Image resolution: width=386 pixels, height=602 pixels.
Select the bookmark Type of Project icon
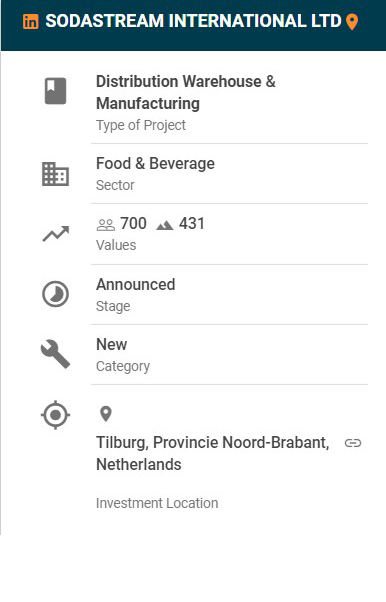tap(56, 91)
